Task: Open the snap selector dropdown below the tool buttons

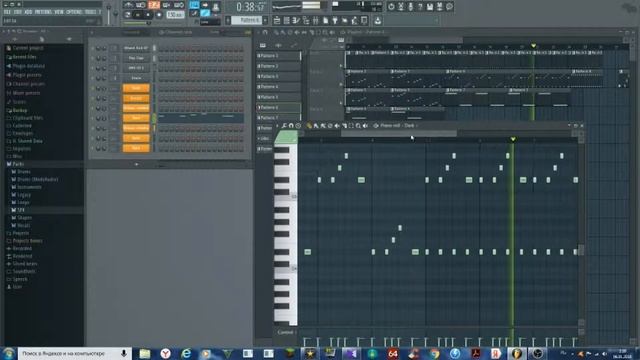Action: (x=210, y=22)
